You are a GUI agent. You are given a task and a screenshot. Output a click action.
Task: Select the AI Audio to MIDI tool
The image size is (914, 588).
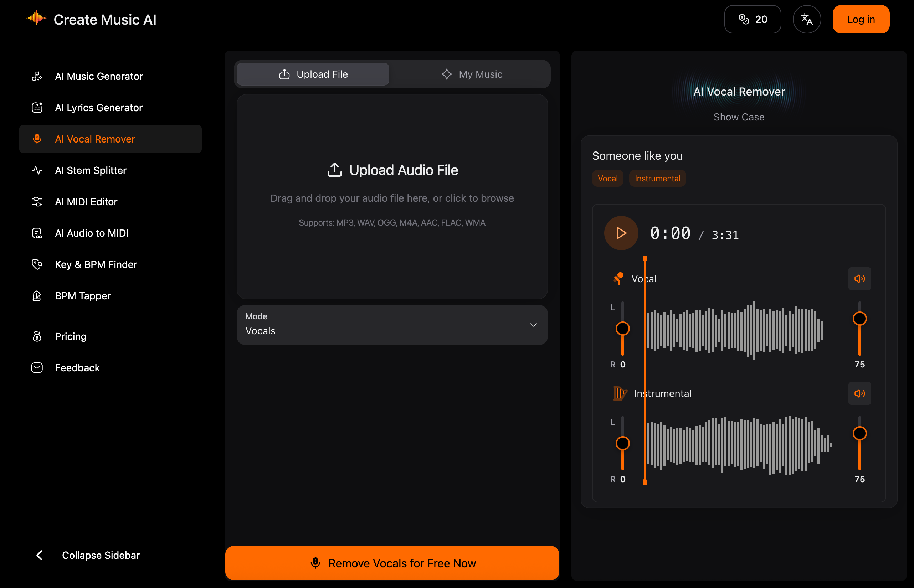pyautogui.click(x=91, y=233)
